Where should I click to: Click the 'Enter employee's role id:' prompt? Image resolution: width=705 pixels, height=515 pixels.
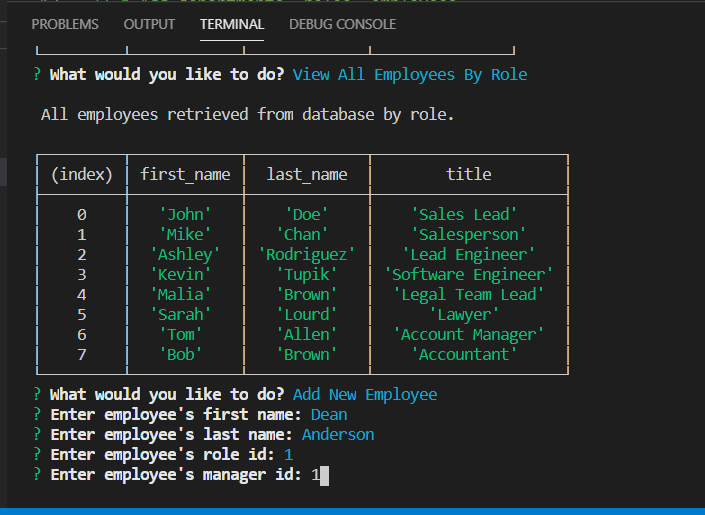(162, 454)
